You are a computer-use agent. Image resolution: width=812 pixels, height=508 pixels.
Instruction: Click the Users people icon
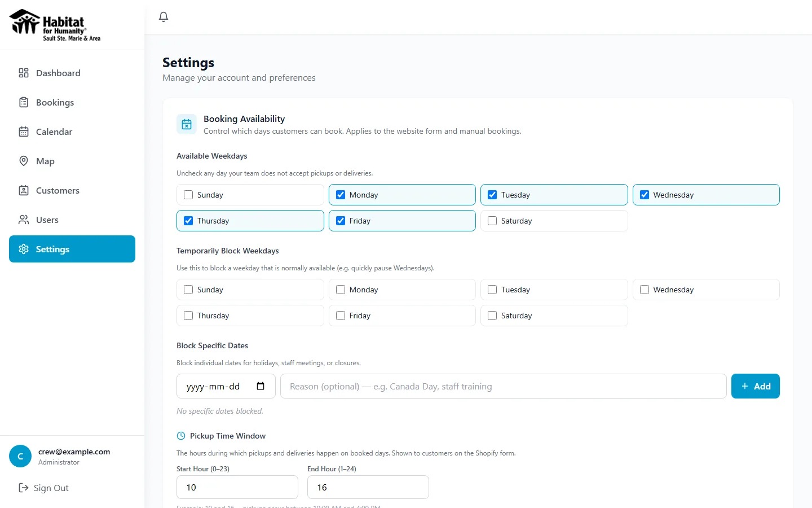24,220
